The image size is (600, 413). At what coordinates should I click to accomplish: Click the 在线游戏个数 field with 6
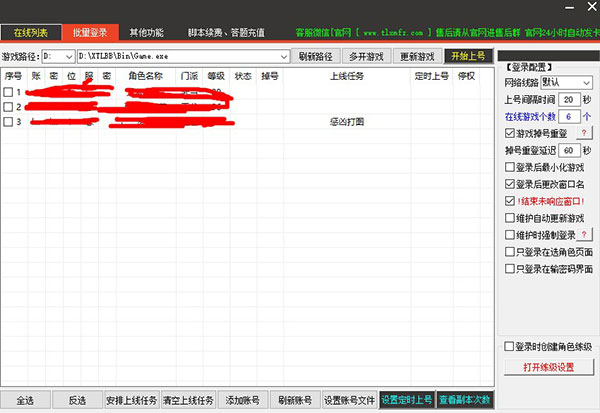(x=569, y=117)
